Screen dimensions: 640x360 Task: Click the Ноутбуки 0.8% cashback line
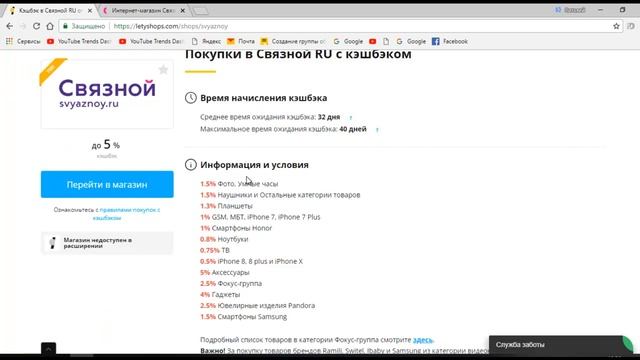pyautogui.click(x=224, y=239)
